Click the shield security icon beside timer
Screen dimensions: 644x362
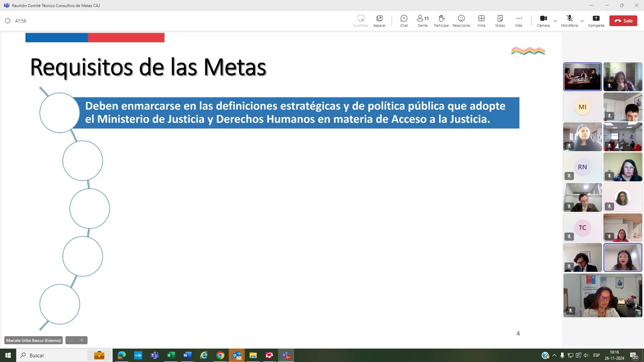(x=8, y=21)
